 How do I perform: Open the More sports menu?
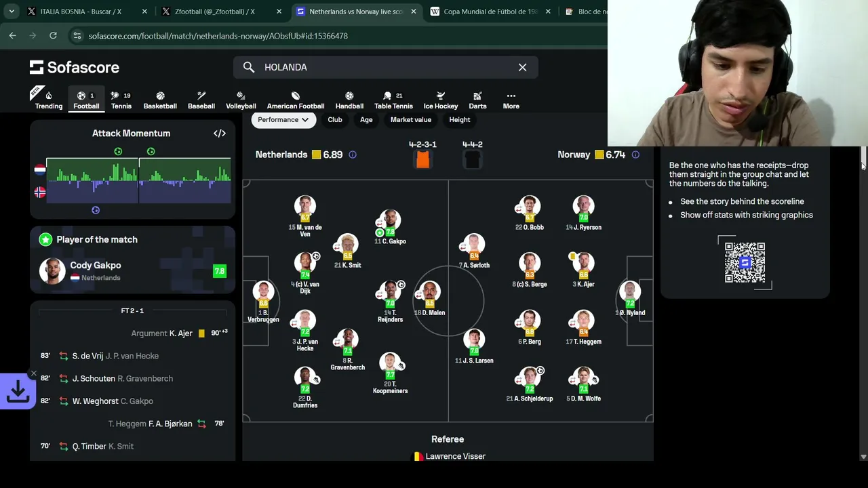tap(511, 100)
